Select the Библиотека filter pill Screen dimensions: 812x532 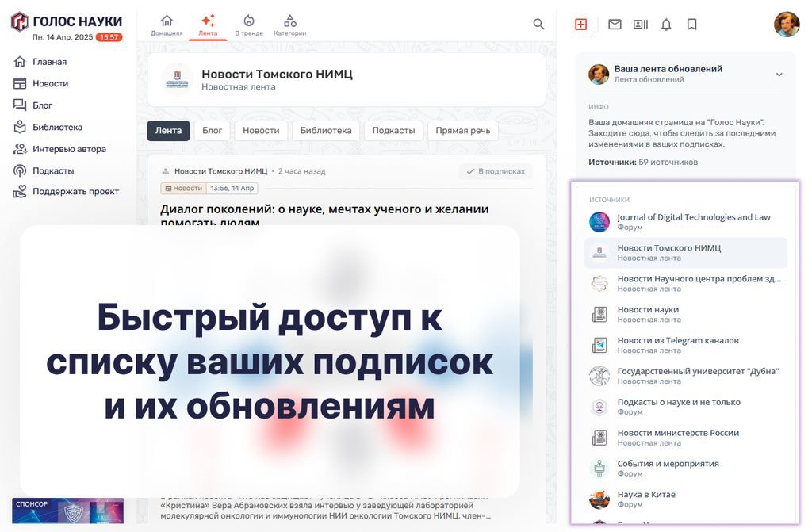pos(326,131)
